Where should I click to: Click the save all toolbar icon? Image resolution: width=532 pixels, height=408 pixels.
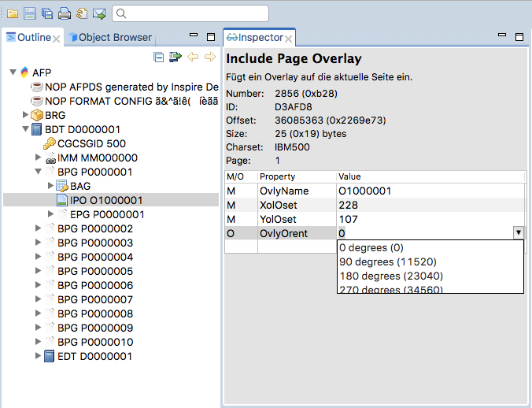coord(46,13)
